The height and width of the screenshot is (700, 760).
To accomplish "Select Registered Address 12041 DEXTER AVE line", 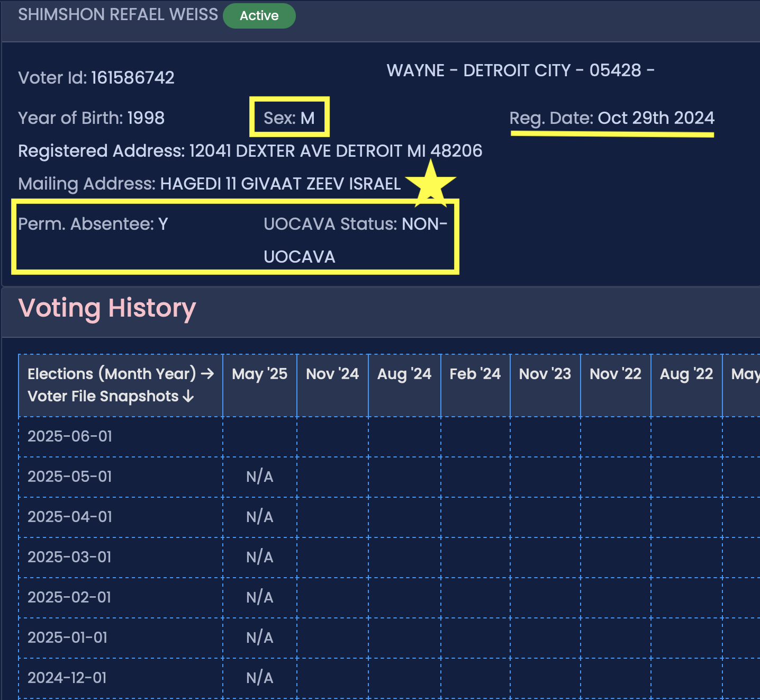I will coord(250,151).
